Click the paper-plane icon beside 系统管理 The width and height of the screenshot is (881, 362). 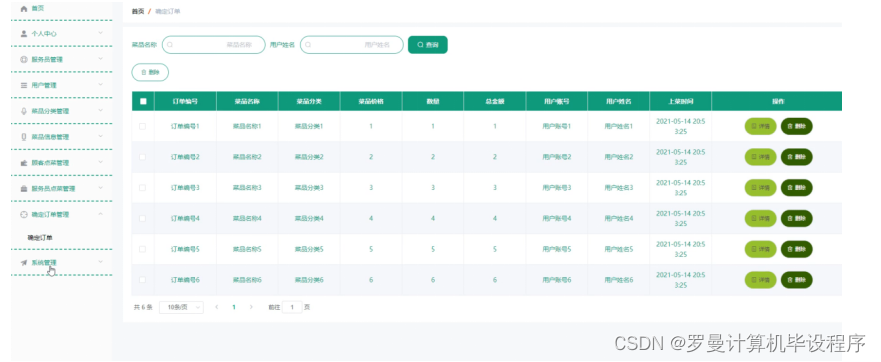point(24,263)
